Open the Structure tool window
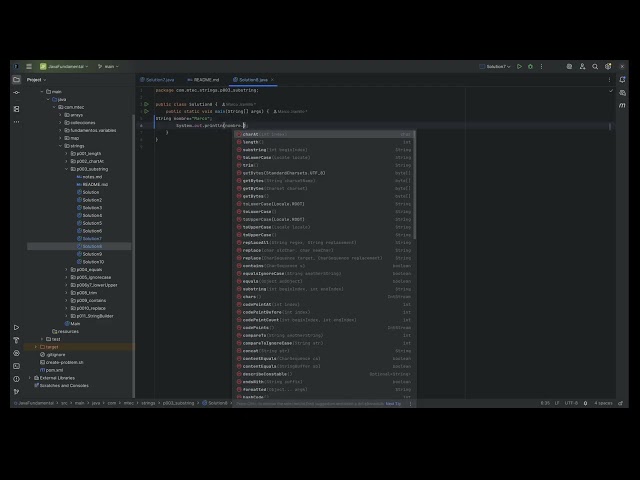Viewport: 640px width, 480px height. [x=16, y=109]
